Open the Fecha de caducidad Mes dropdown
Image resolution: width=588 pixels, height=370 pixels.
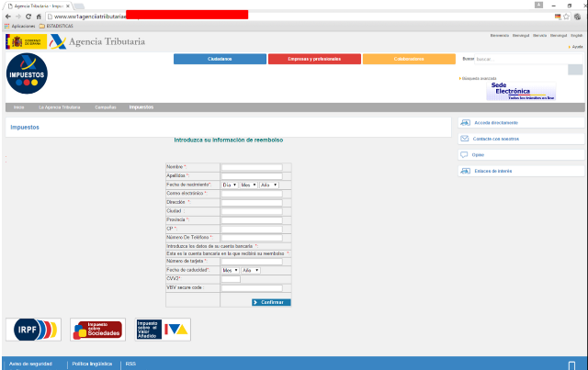pos(231,270)
